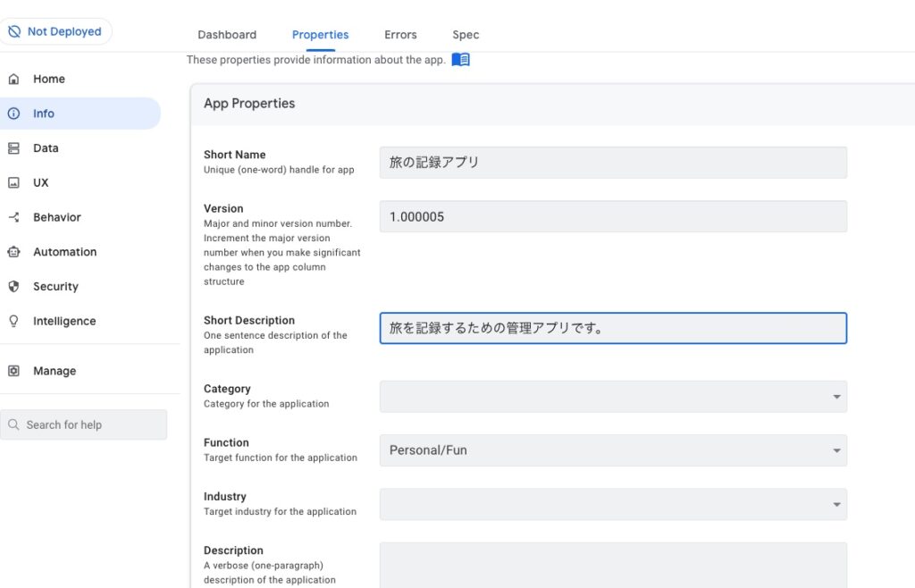Open the UX section icon
915x588 pixels.
coord(14,182)
